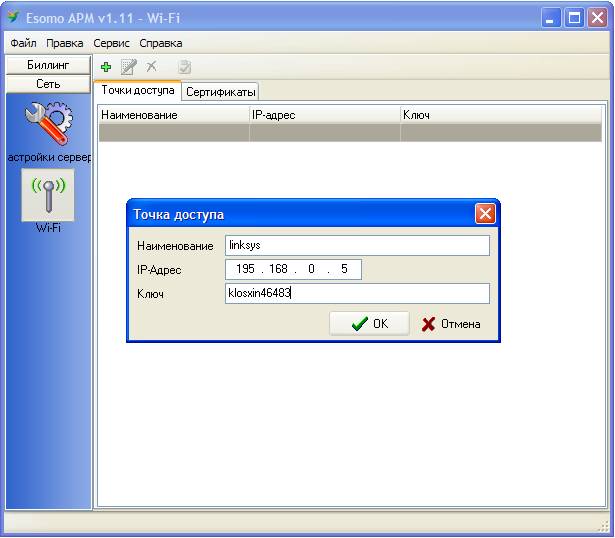The image size is (615, 538).
Task: Switch to the Точки доступа tab
Action: (x=138, y=91)
